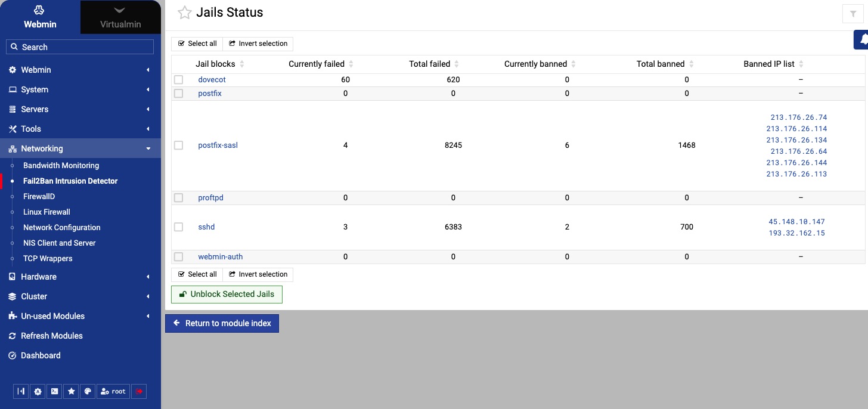Click the sidebar Search field
868x409 pixels.
click(x=80, y=47)
